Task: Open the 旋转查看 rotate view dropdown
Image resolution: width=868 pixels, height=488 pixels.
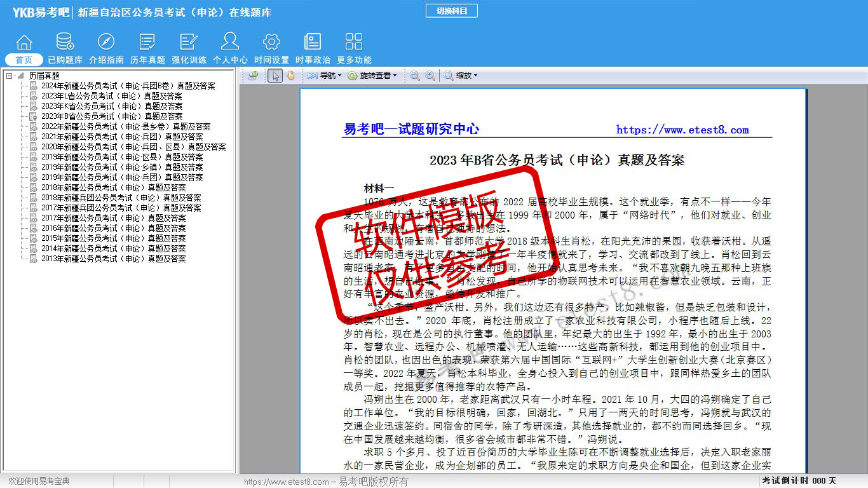Action: [x=372, y=76]
